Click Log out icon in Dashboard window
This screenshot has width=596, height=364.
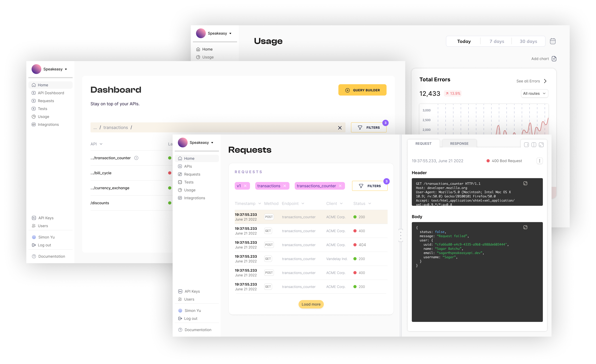pos(34,245)
